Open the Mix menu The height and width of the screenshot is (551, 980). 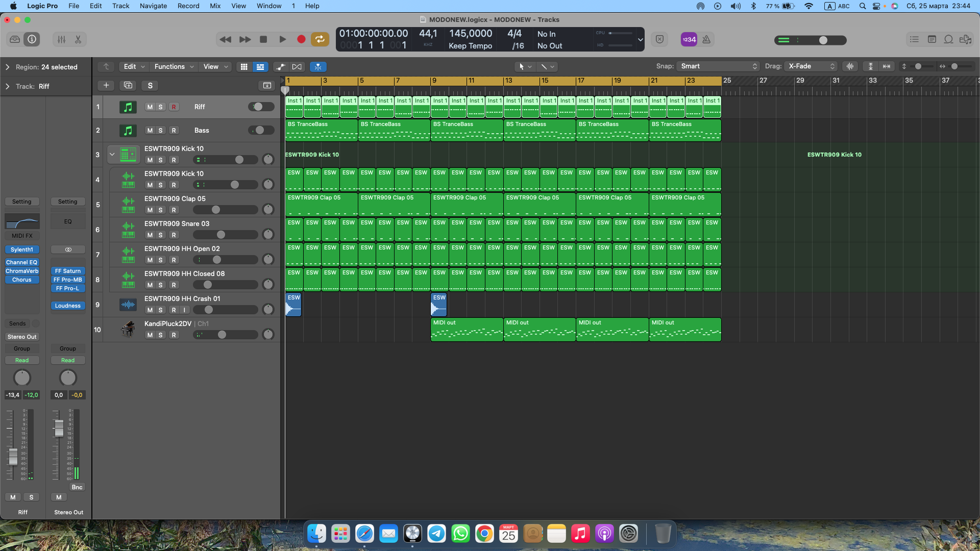click(215, 6)
